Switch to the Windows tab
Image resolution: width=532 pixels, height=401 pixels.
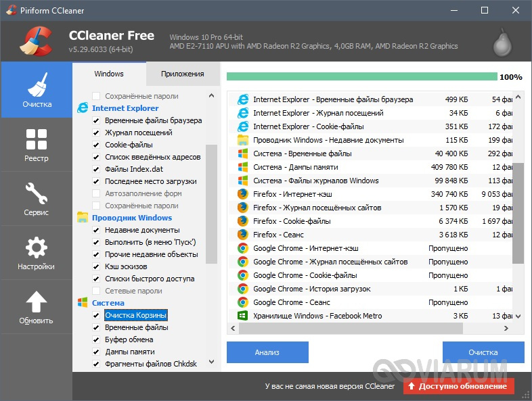tap(109, 74)
